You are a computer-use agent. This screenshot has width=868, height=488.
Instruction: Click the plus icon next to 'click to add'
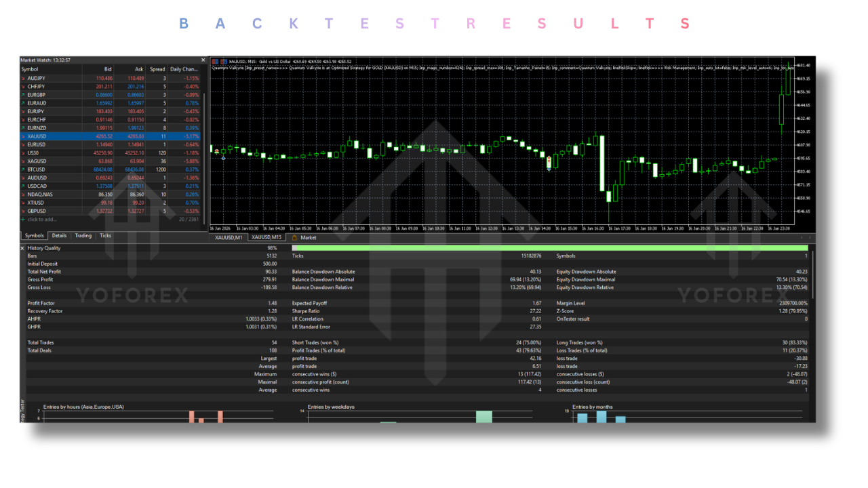(x=22, y=220)
